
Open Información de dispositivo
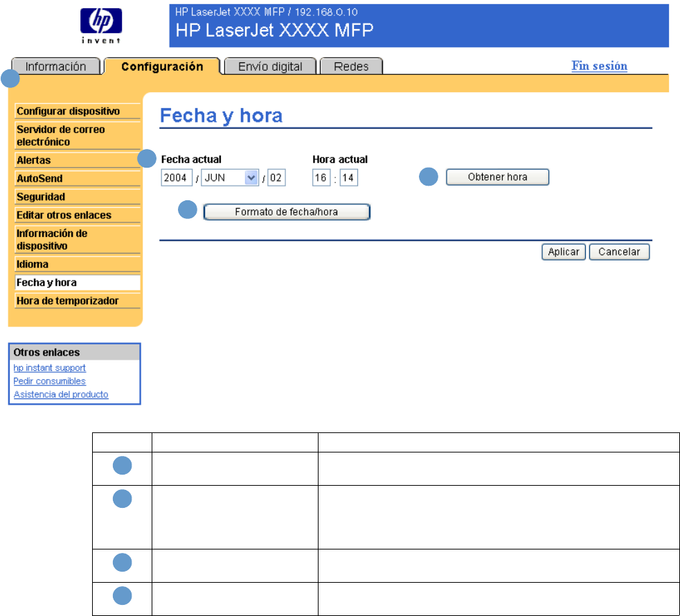(x=78, y=240)
